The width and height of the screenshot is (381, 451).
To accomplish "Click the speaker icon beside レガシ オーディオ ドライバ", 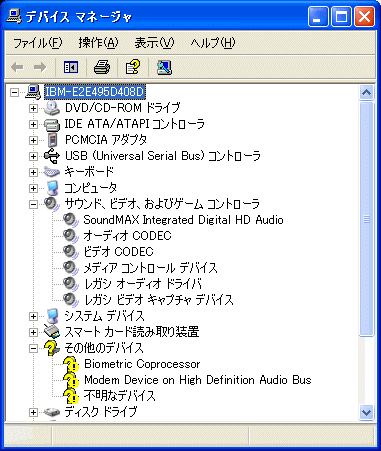I will click(x=71, y=284).
